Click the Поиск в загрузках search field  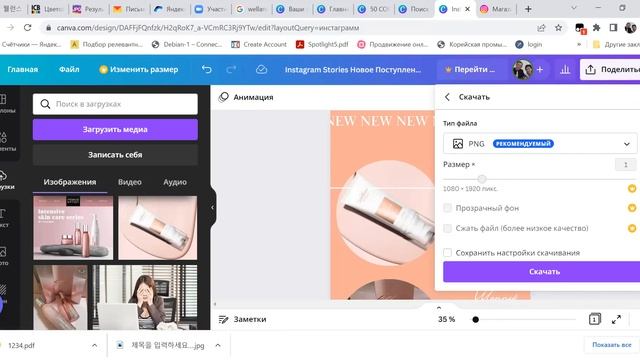click(115, 104)
